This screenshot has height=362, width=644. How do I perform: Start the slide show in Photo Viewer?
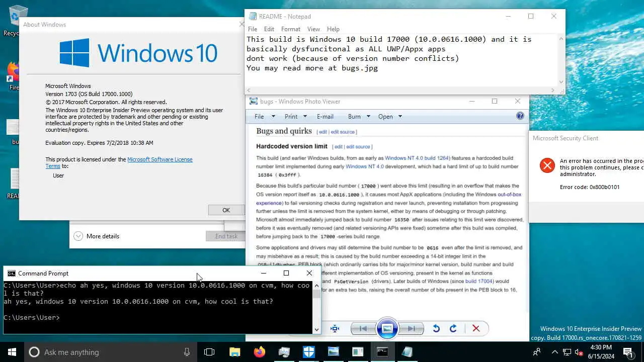click(x=387, y=328)
